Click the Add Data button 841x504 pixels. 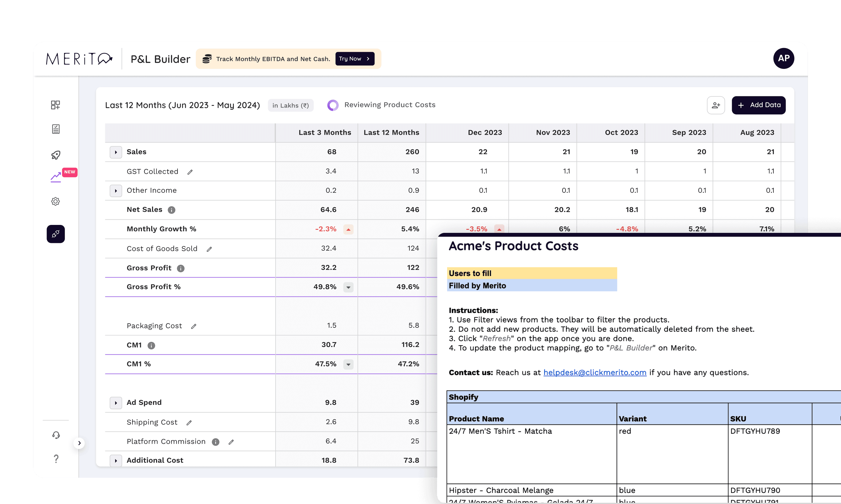758,105
